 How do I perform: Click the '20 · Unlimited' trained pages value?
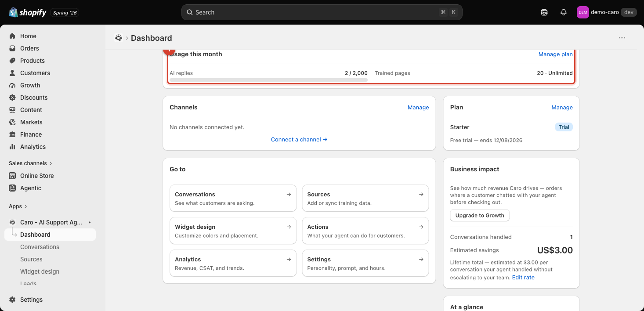555,73
